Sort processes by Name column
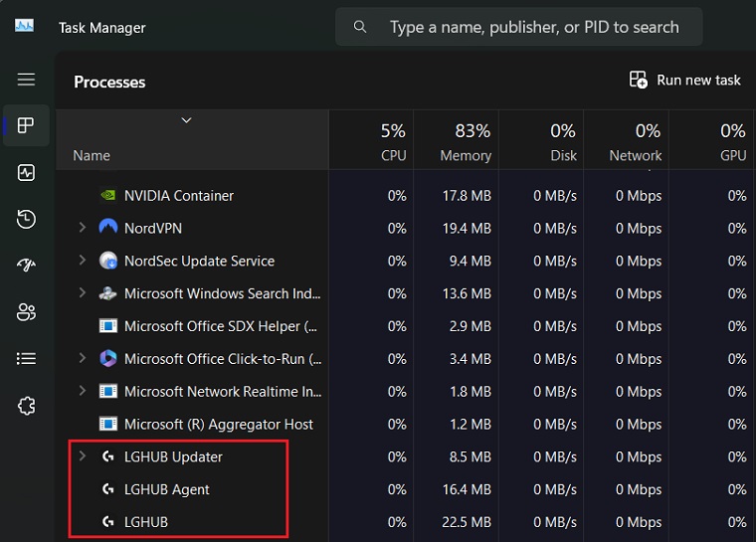The width and height of the screenshot is (756, 542). [x=192, y=140]
